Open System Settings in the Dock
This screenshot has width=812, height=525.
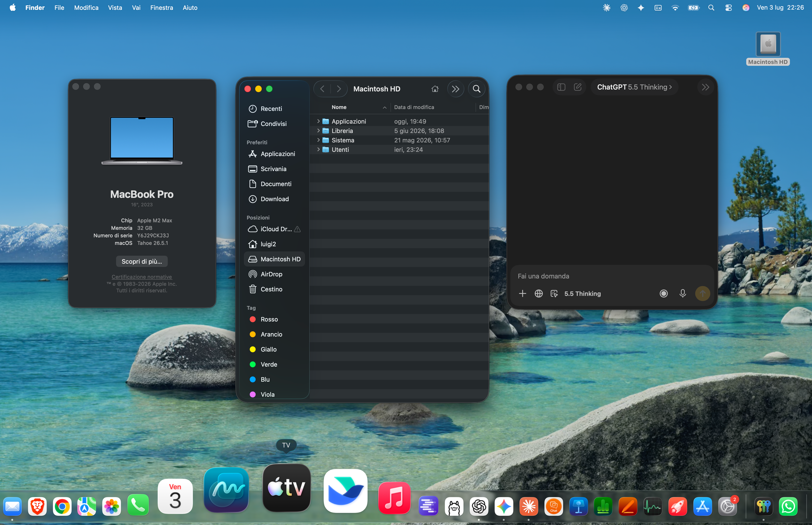[x=727, y=506]
